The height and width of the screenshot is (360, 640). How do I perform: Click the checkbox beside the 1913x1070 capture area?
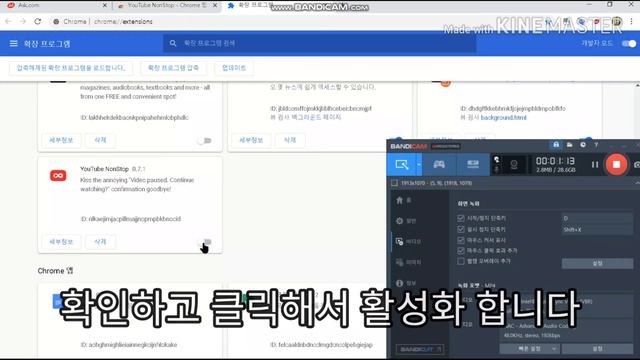tap(394, 183)
